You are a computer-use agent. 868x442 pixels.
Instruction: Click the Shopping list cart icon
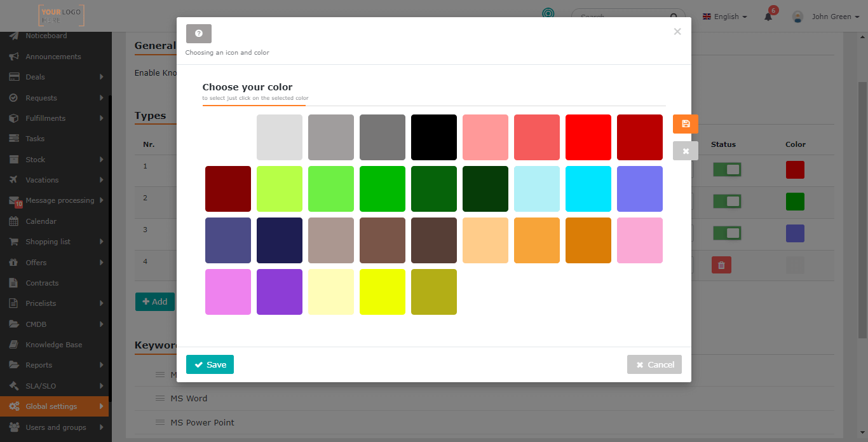pyautogui.click(x=14, y=242)
